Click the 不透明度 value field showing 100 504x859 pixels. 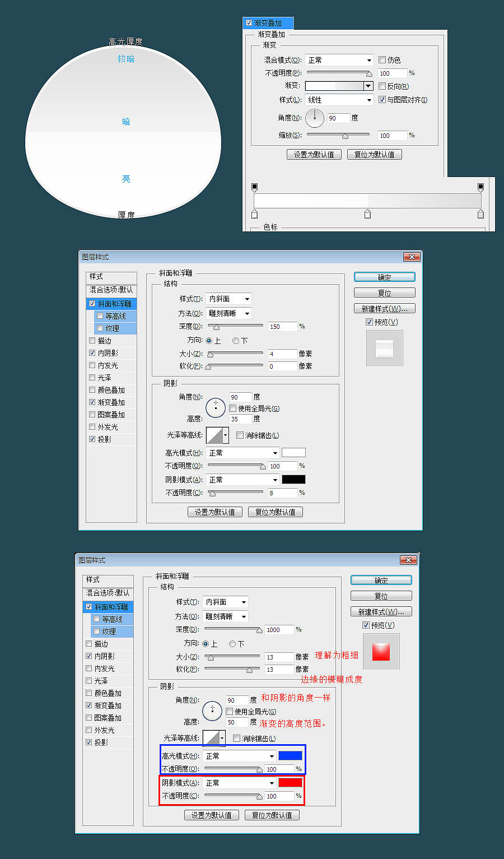[392, 73]
